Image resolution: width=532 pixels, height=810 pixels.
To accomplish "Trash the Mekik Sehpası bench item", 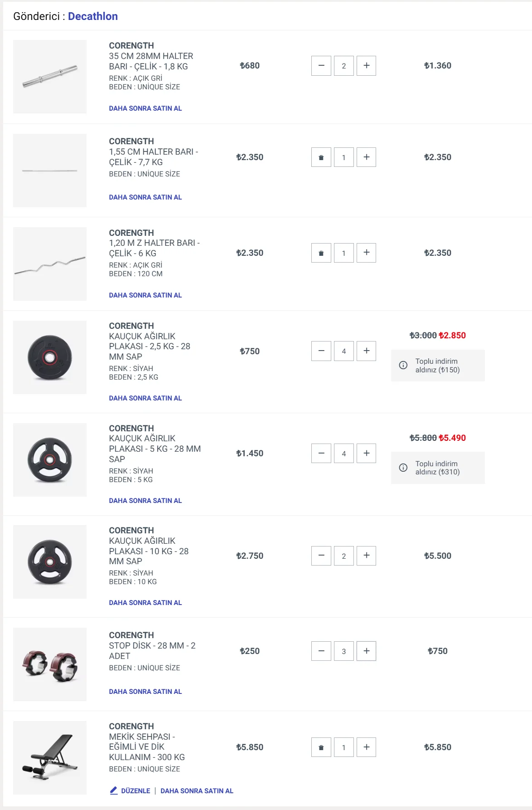I will click(321, 747).
